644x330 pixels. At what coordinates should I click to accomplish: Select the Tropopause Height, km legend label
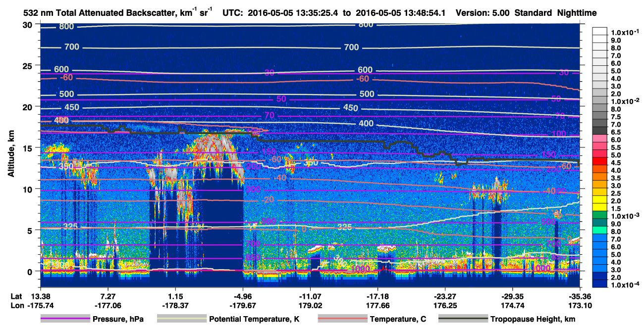(533, 319)
